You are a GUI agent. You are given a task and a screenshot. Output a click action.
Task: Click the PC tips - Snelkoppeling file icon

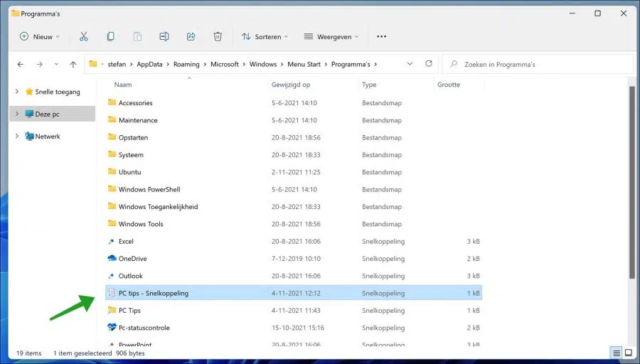tap(112, 293)
